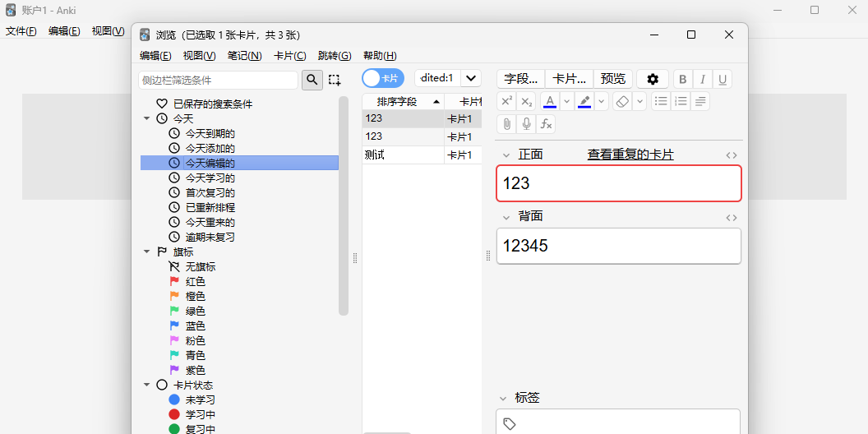868x434 pixels.
Task: Open text alignment options
Action: tap(700, 101)
